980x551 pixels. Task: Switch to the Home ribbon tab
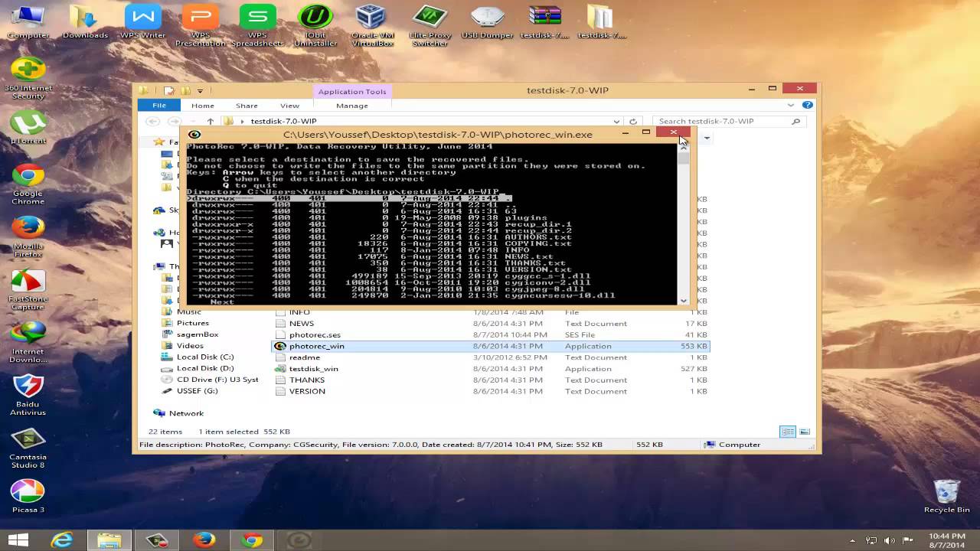click(203, 106)
